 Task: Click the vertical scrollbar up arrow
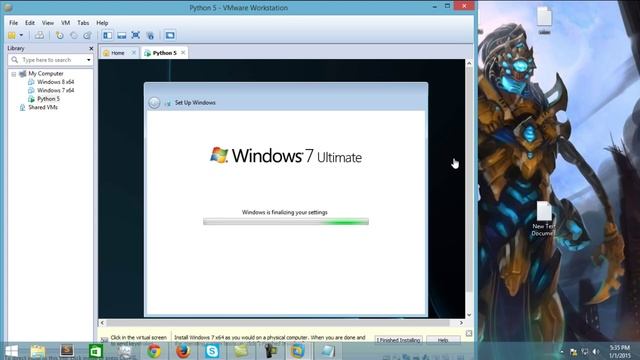click(x=469, y=63)
